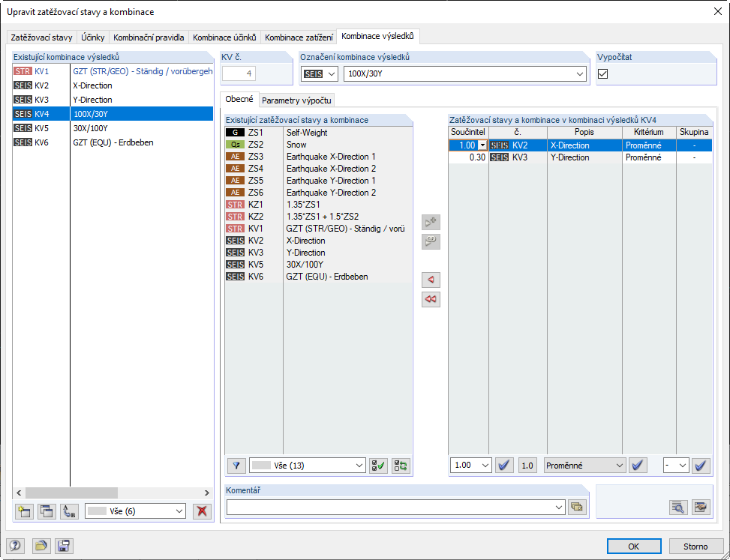Screen dimensions: 730x560
Task: Select KV2 X-Direction in left combinations list
Action: click(x=113, y=85)
